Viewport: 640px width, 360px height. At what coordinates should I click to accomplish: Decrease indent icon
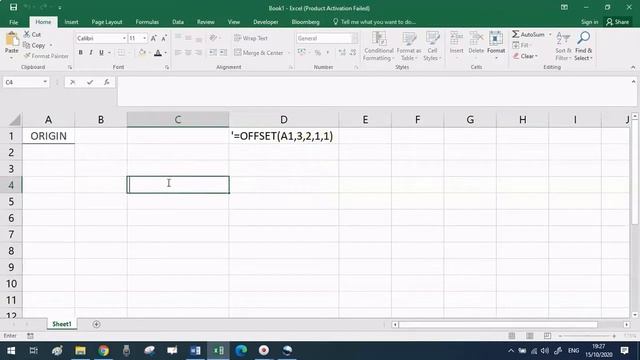coord(213,53)
